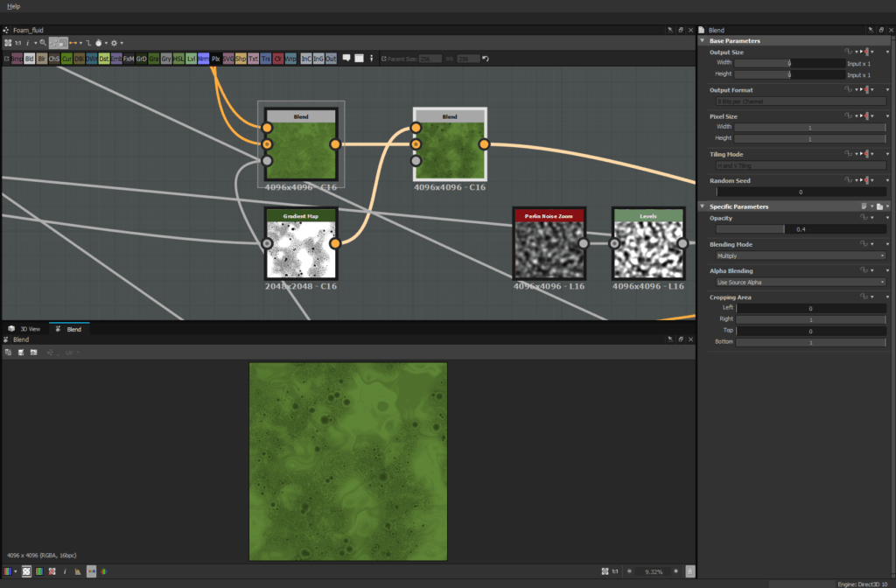Insert a Normal node using Nrm button
The height and width of the screenshot is (588, 896).
tap(203, 59)
